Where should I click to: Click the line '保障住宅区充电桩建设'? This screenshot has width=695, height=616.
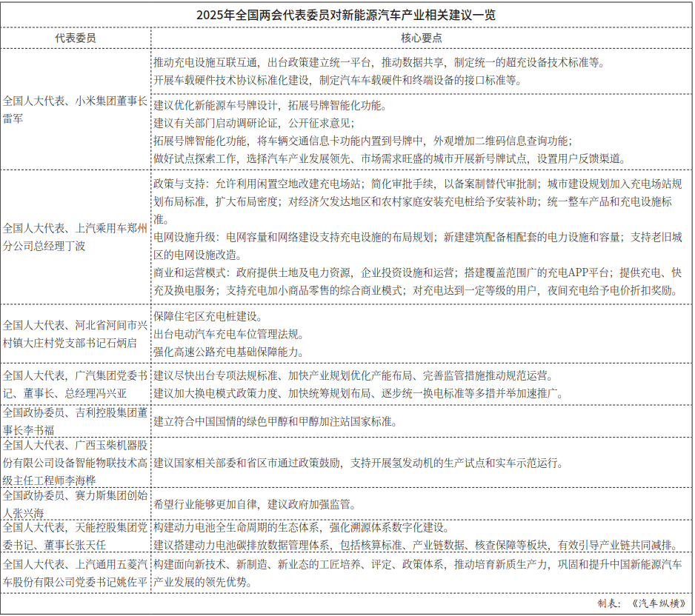coord(208,316)
